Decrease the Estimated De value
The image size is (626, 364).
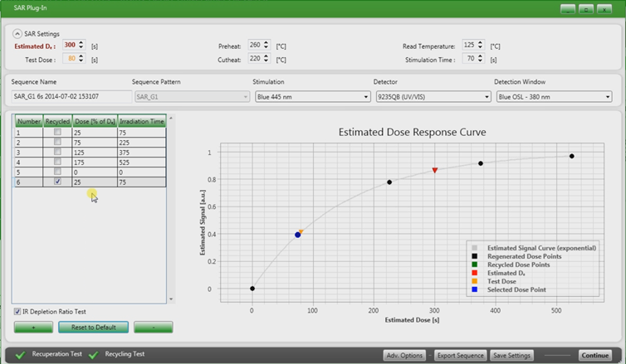pos(81,47)
